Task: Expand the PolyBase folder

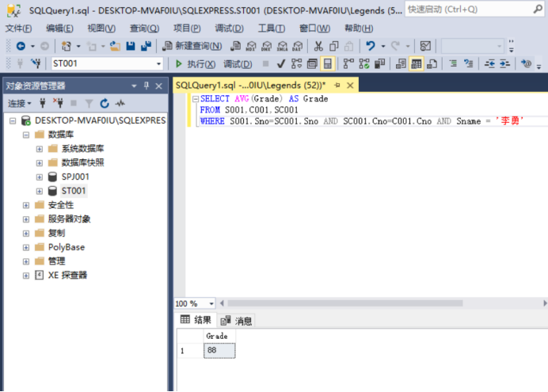Action: (x=26, y=247)
